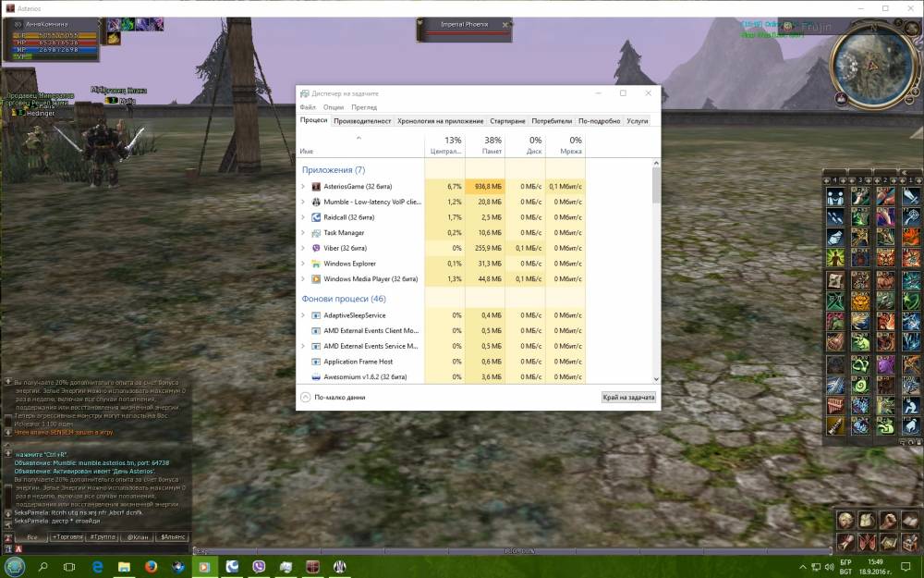Image resolution: width=924 pixels, height=578 pixels.
Task: Select the @Клан chat tab
Action: (138, 537)
